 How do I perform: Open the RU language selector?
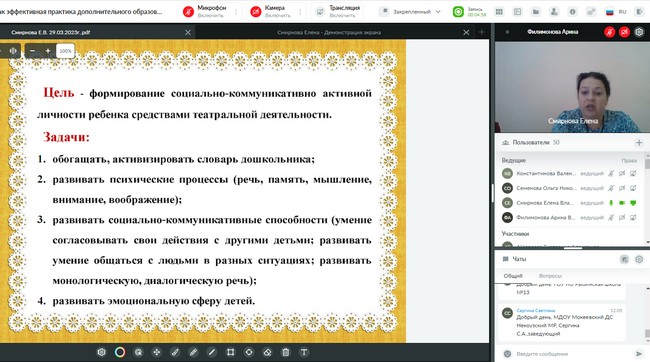click(x=616, y=12)
